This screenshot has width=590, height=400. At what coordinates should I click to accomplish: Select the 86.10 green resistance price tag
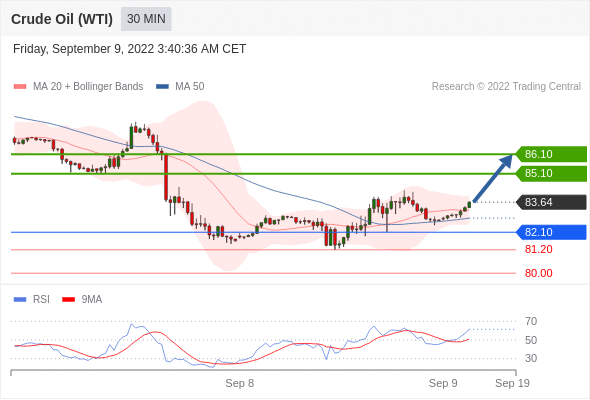[x=551, y=154]
